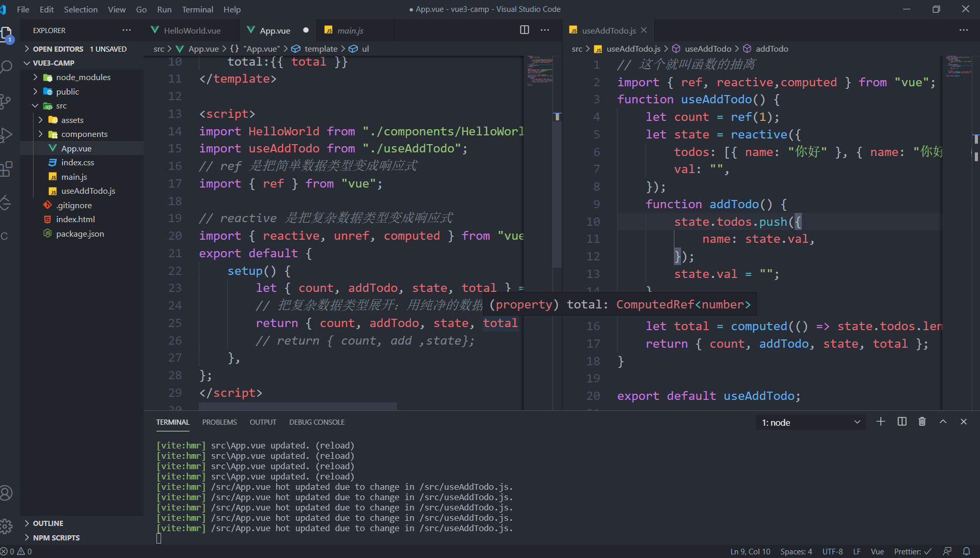This screenshot has height=558, width=980.
Task: Toggle Prettier formatter status
Action: pyautogui.click(x=912, y=551)
